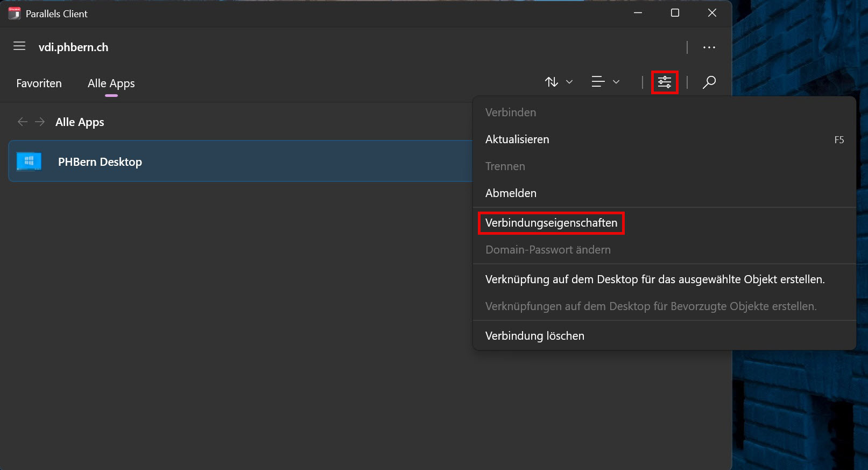Choose Trennen from the menu
Image resolution: width=868 pixels, height=470 pixels.
coord(664,166)
